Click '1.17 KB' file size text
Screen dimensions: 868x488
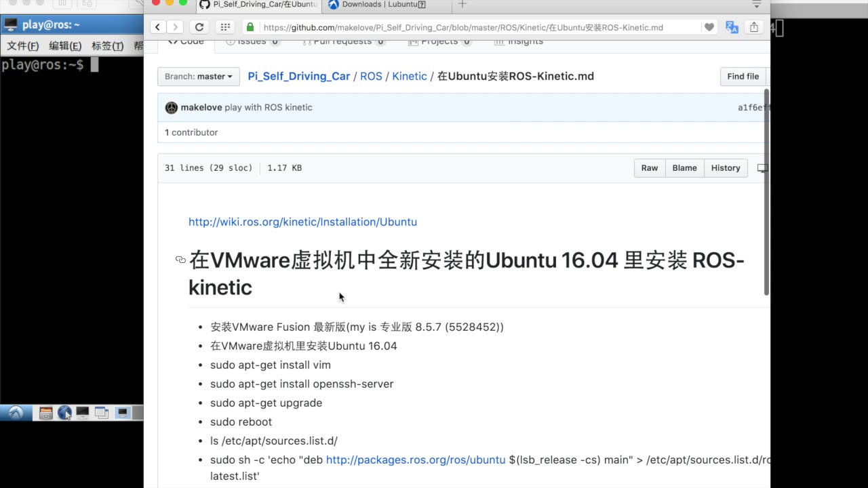tap(284, 167)
